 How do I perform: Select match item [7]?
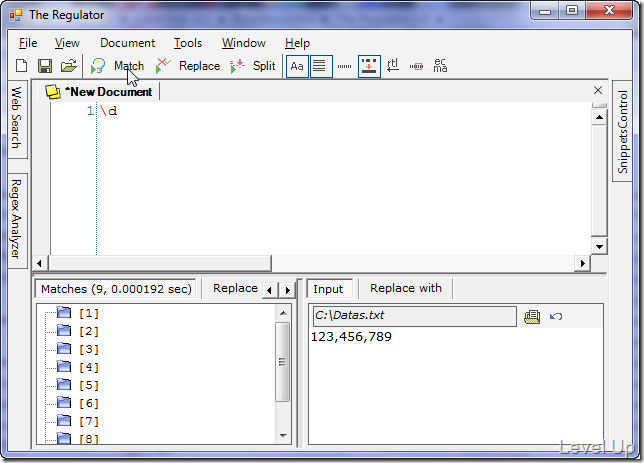point(89,421)
